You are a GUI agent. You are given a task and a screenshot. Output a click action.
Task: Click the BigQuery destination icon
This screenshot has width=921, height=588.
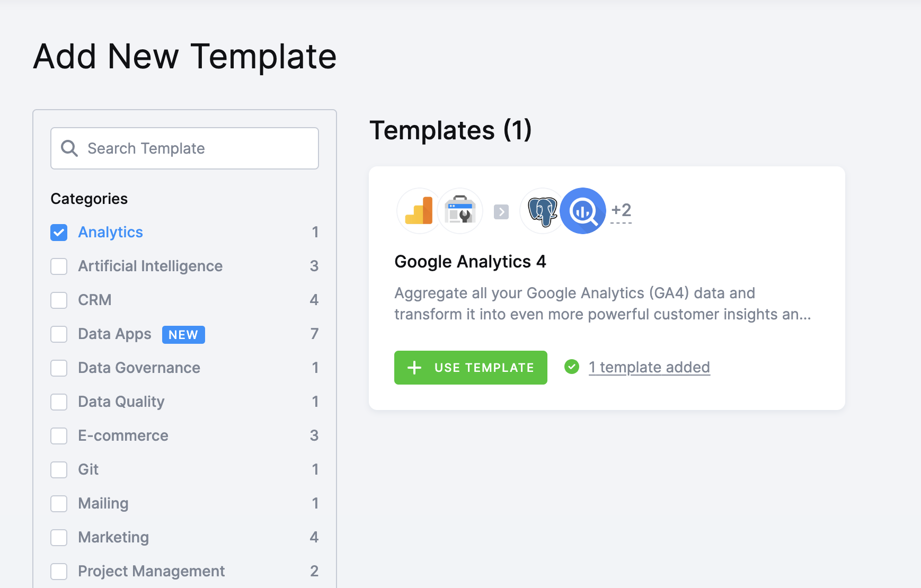click(583, 211)
